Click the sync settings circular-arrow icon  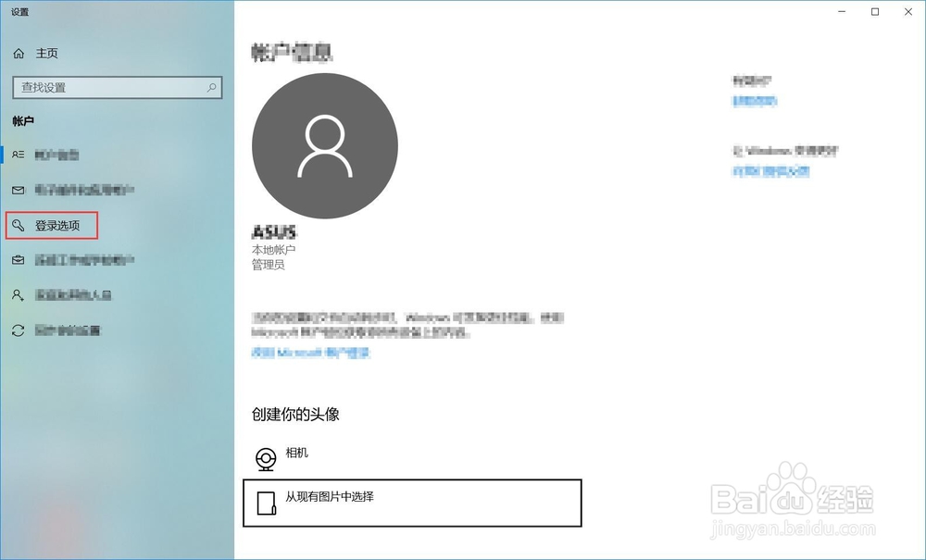coord(19,330)
